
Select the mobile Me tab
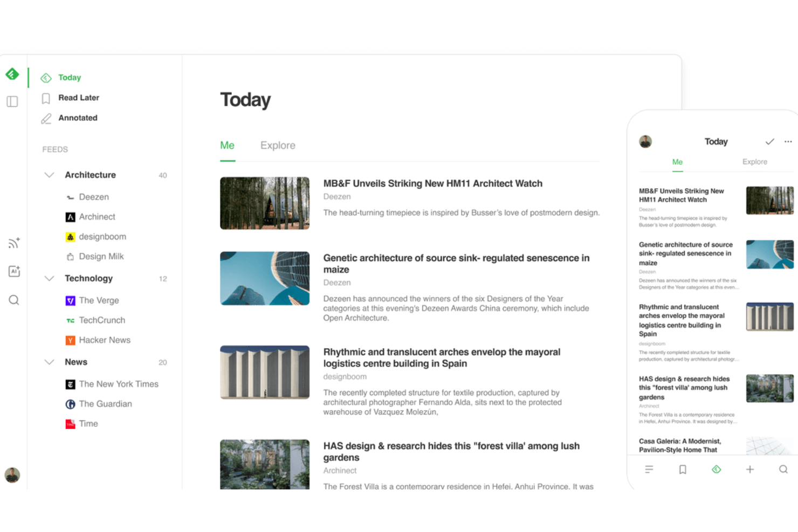(677, 162)
